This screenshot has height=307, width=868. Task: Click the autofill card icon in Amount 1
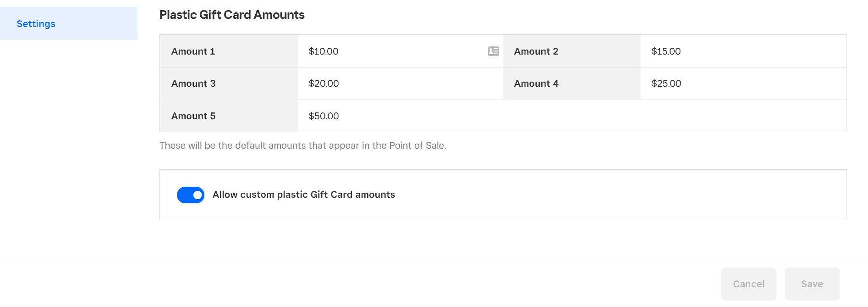click(493, 51)
